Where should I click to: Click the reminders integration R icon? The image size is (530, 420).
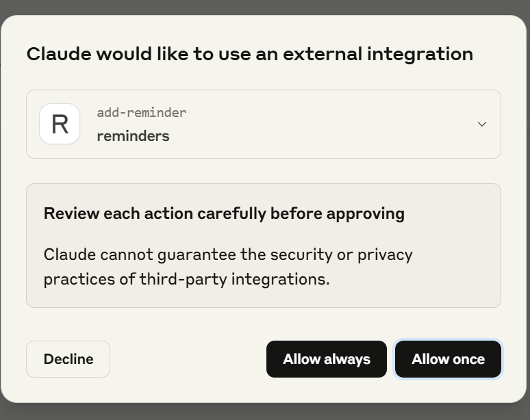coord(60,124)
